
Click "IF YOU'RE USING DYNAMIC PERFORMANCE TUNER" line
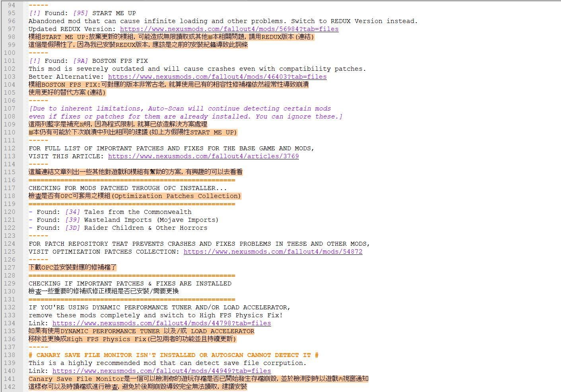click(159, 307)
